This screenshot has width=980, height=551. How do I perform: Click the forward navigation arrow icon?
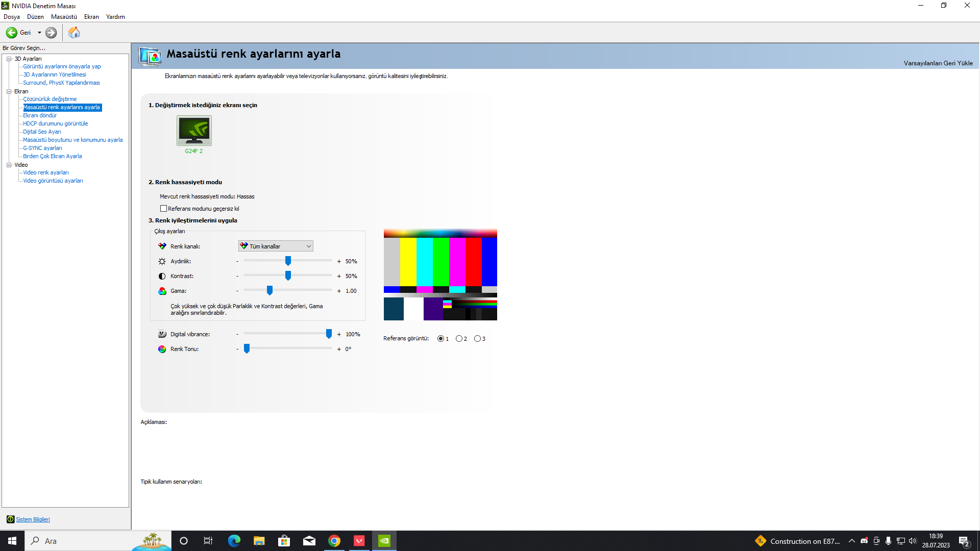click(51, 33)
